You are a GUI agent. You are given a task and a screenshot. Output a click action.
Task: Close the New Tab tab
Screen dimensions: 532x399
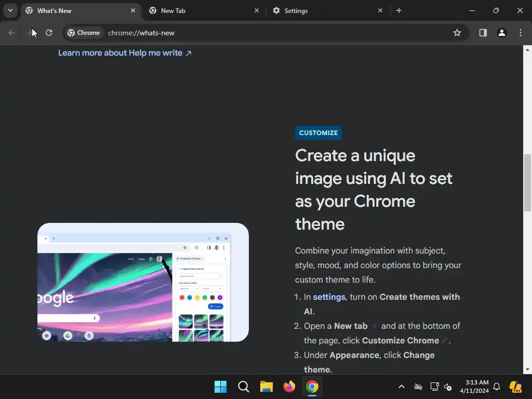tap(257, 10)
